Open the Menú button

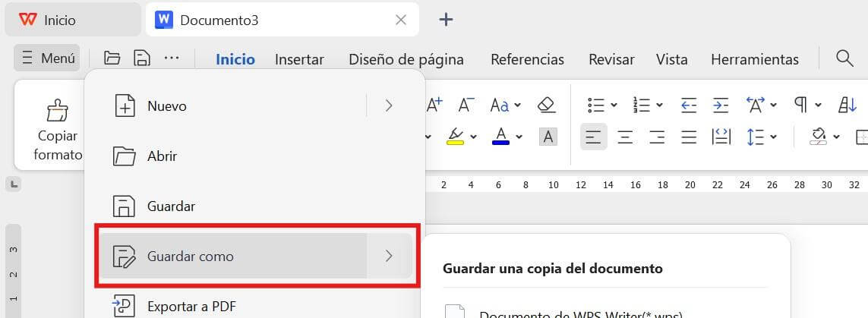47,58
